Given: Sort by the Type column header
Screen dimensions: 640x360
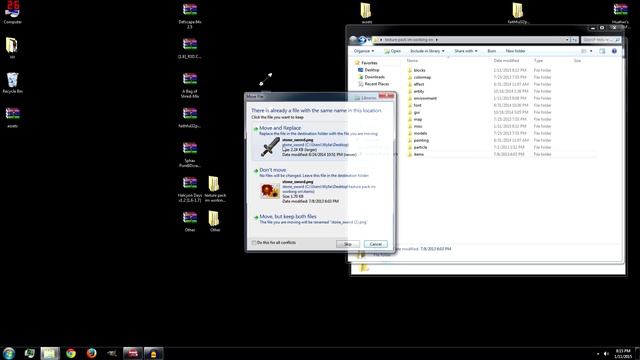Looking at the screenshot, I should [x=538, y=61].
